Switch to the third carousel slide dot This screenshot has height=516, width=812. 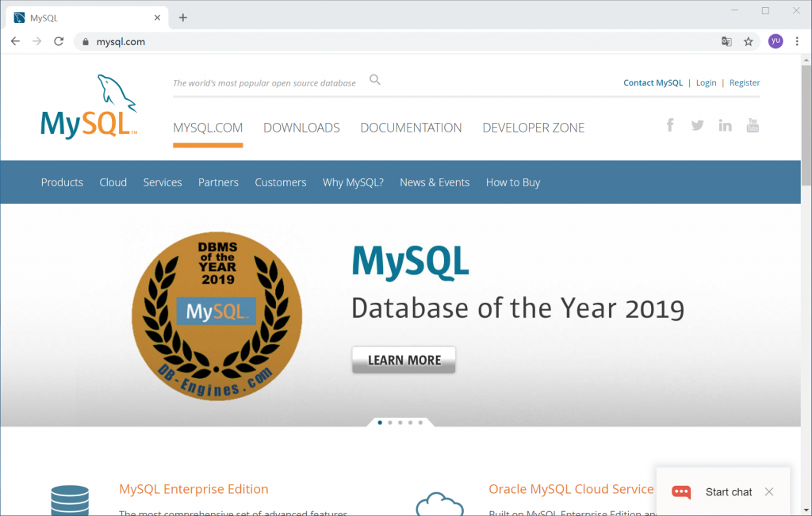click(x=400, y=422)
